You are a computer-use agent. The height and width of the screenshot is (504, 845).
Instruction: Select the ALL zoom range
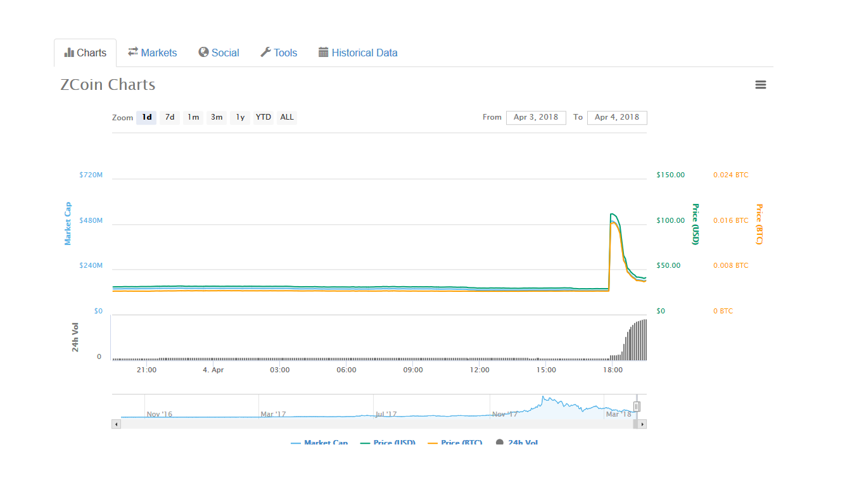286,117
